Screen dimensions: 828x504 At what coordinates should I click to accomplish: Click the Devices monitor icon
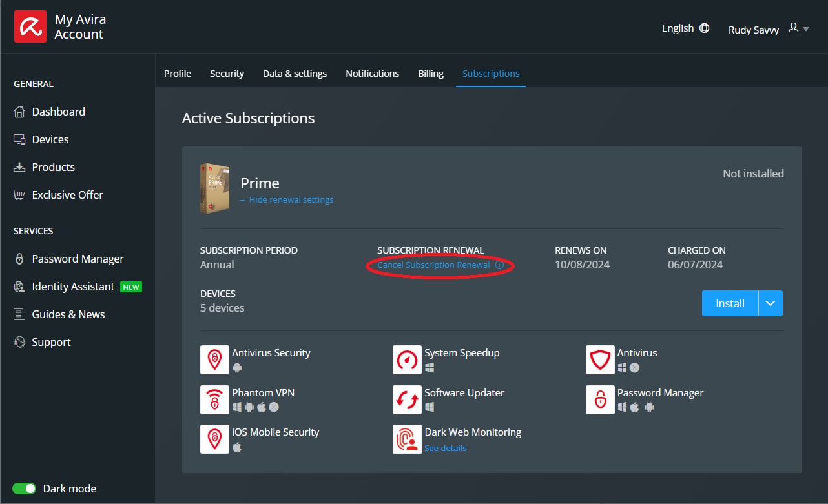19,139
